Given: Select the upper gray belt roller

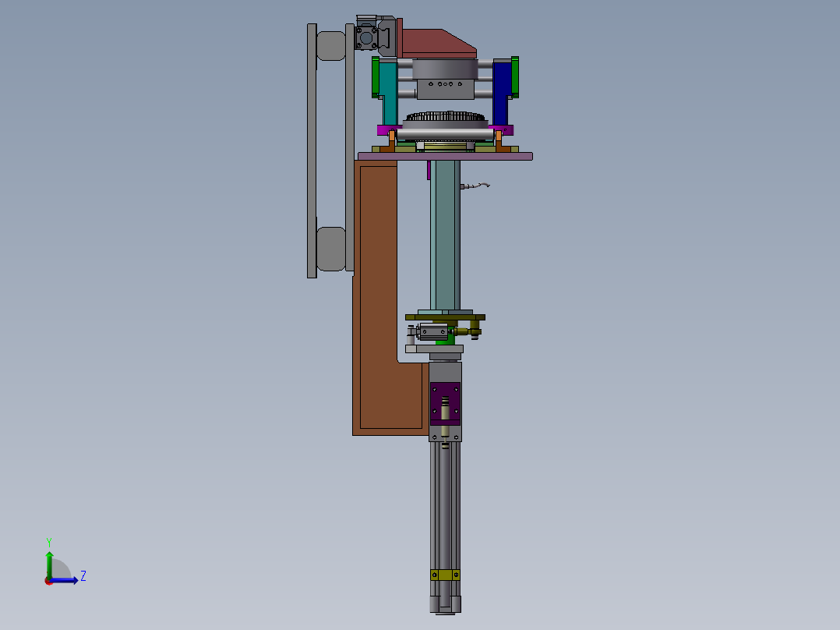Looking at the screenshot, I should (x=330, y=45).
